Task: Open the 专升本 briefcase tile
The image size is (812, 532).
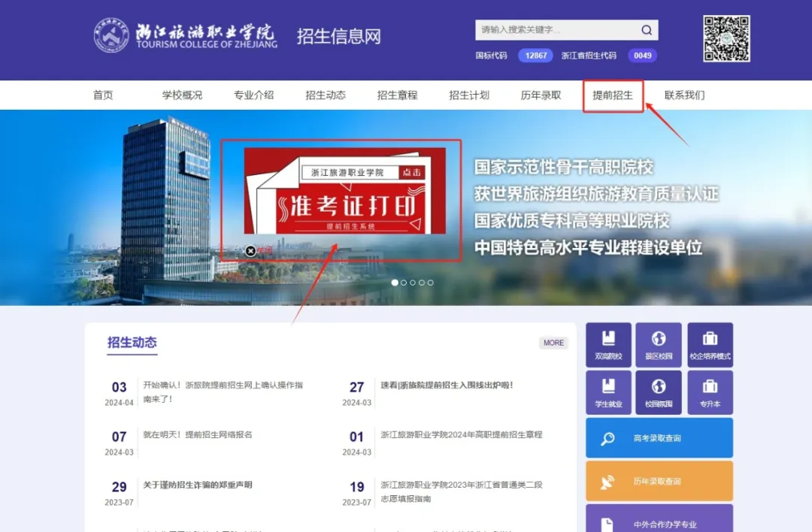Action: (710, 392)
